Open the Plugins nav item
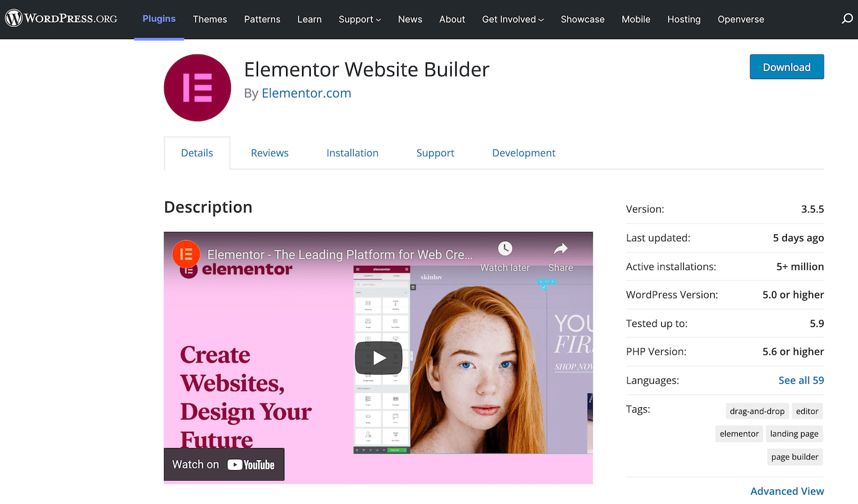 (x=159, y=19)
